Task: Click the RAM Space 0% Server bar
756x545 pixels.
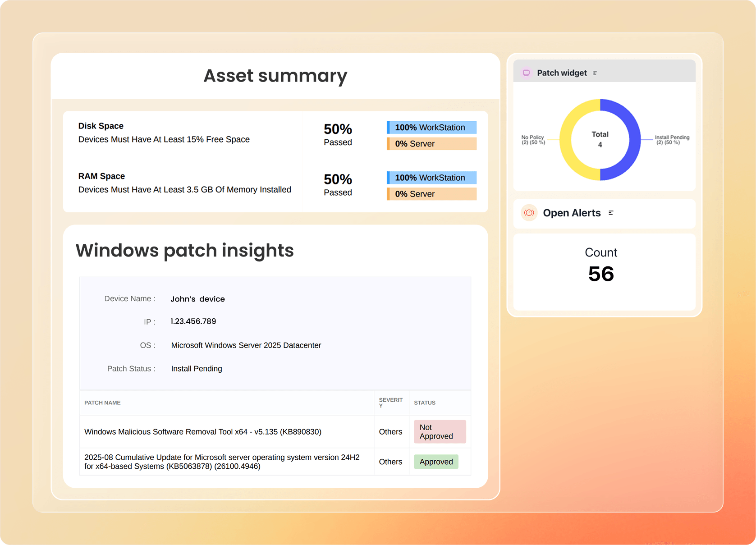Action: (431, 194)
